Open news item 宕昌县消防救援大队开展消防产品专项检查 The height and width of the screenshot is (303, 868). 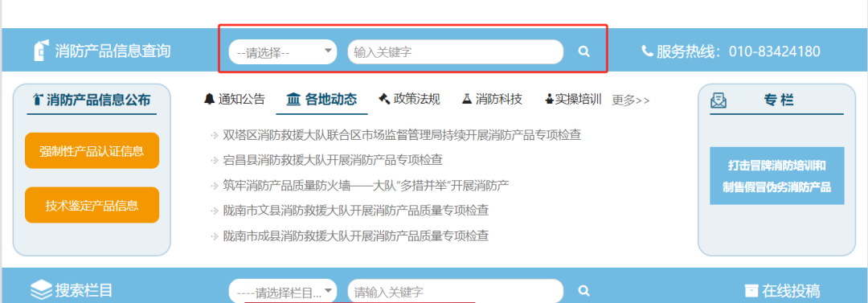333,160
